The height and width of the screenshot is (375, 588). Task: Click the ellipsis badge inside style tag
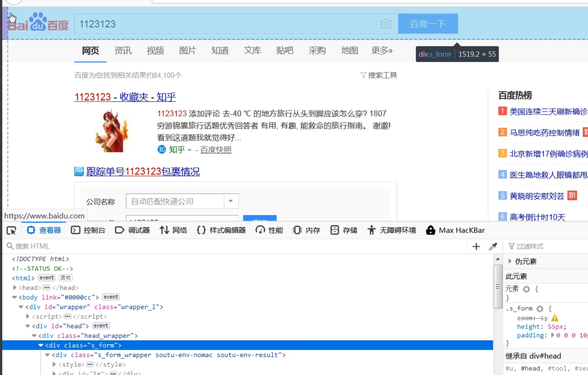90,365
